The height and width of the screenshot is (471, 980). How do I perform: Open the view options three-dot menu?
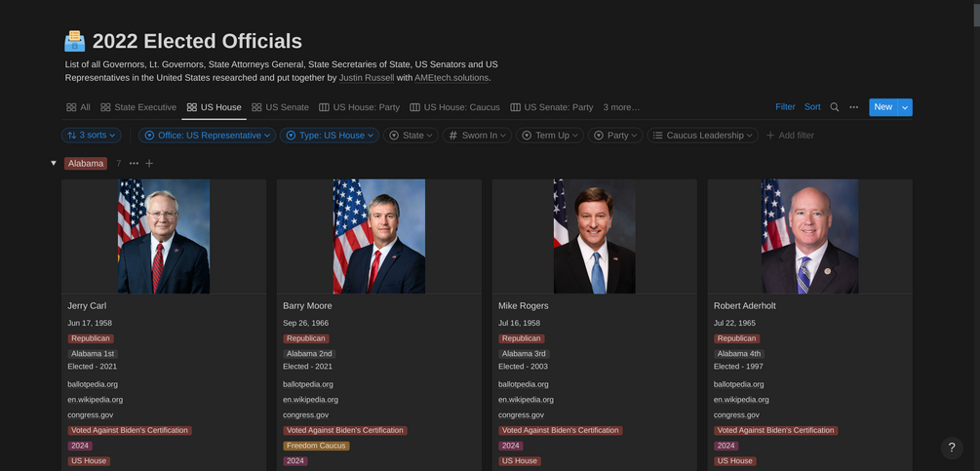coord(854,107)
